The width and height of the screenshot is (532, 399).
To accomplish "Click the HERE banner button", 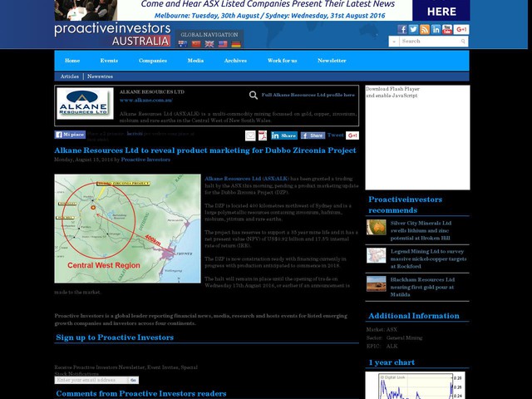I will pyautogui.click(x=441, y=10).
